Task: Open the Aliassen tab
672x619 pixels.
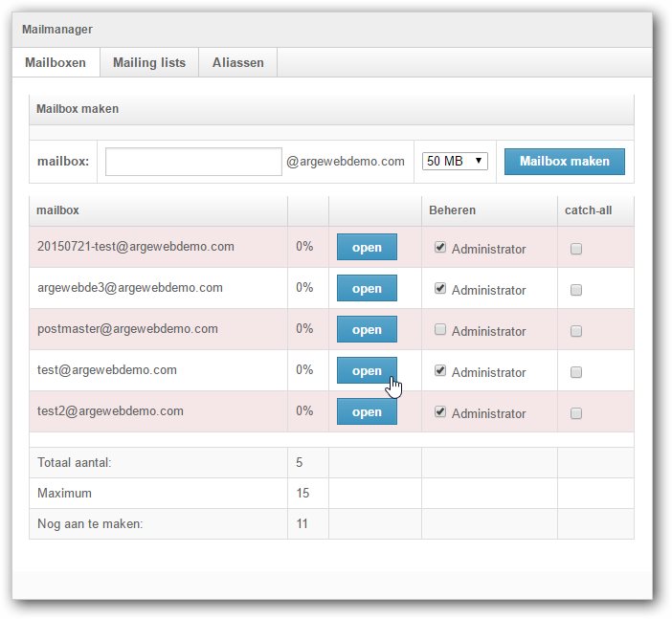Action: (237, 63)
